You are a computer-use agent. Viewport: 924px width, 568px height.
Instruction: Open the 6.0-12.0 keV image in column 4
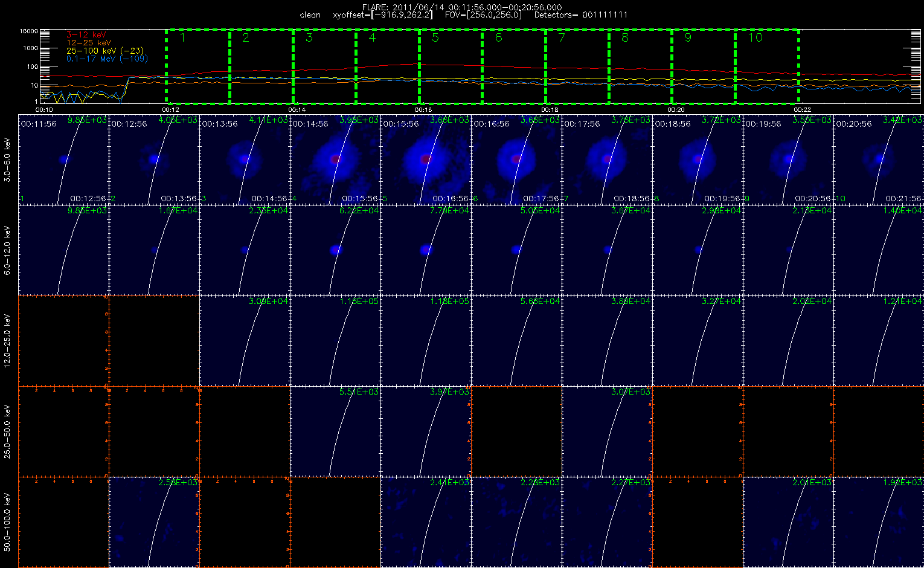click(335, 250)
